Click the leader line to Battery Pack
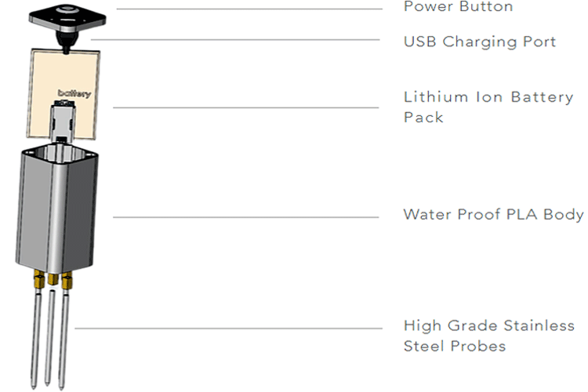The image size is (588, 392). 251,107
